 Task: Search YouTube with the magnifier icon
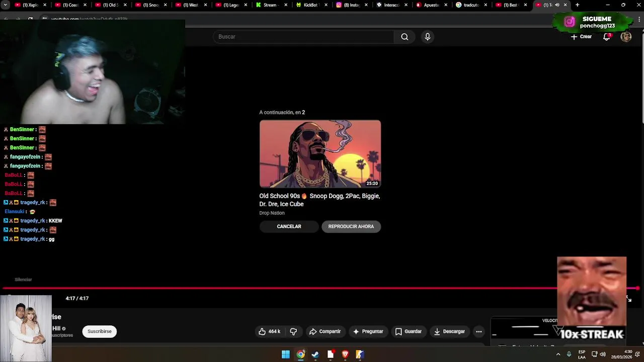405,37
